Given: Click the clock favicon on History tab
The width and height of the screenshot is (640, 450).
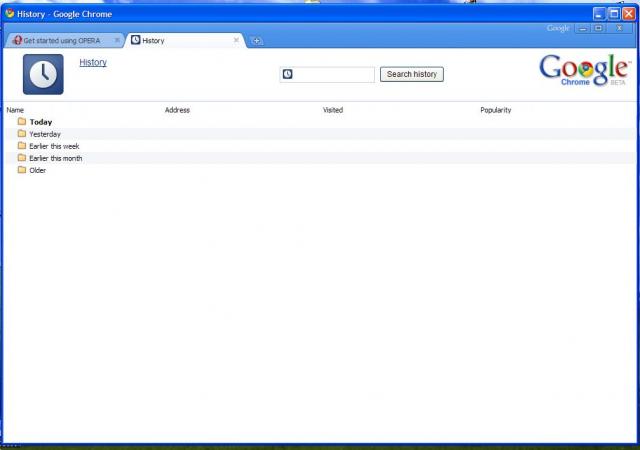Looking at the screenshot, I should coord(136,40).
